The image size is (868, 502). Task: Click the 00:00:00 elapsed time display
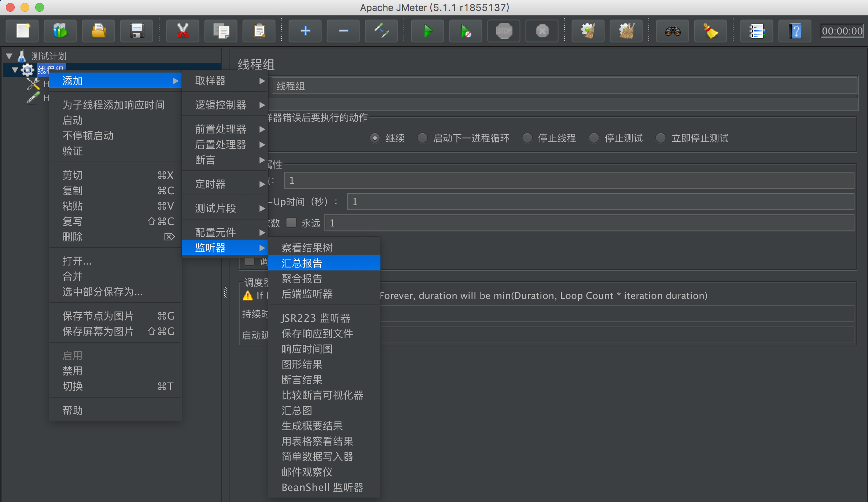coord(842,31)
